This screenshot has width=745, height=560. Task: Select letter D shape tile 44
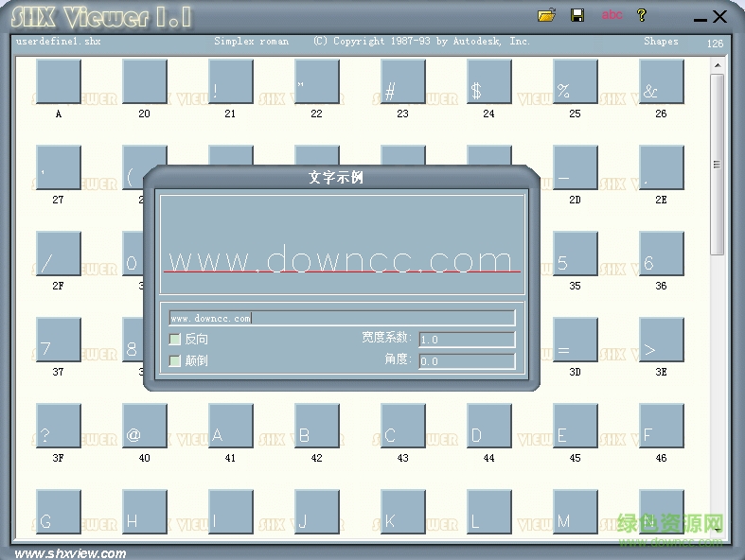[x=488, y=426]
